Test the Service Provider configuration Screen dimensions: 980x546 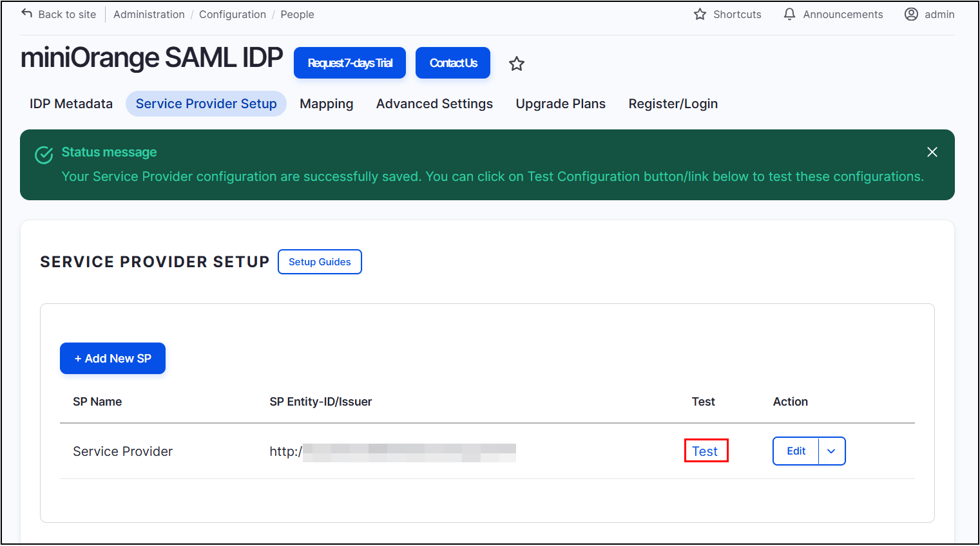pyautogui.click(x=706, y=451)
